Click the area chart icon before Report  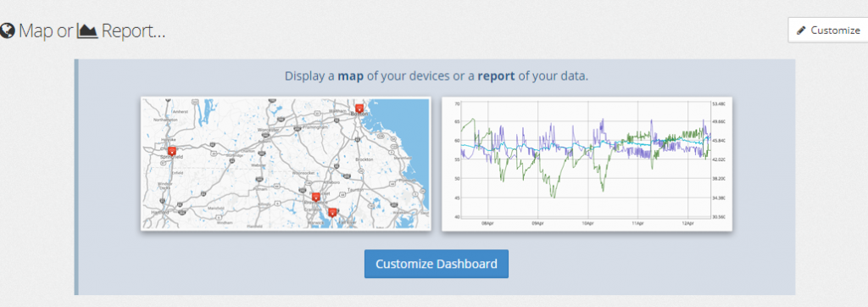point(87,31)
